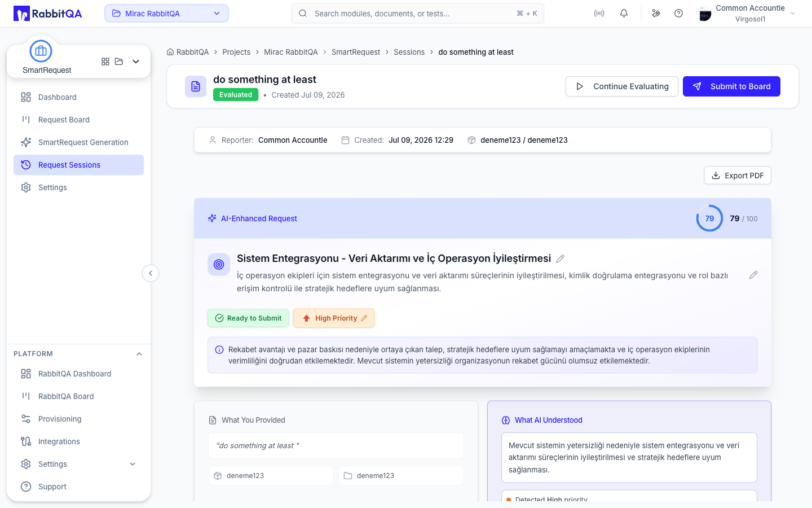Open SmartRequest Generation page
The width and height of the screenshot is (812, 508).
coord(78,142)
